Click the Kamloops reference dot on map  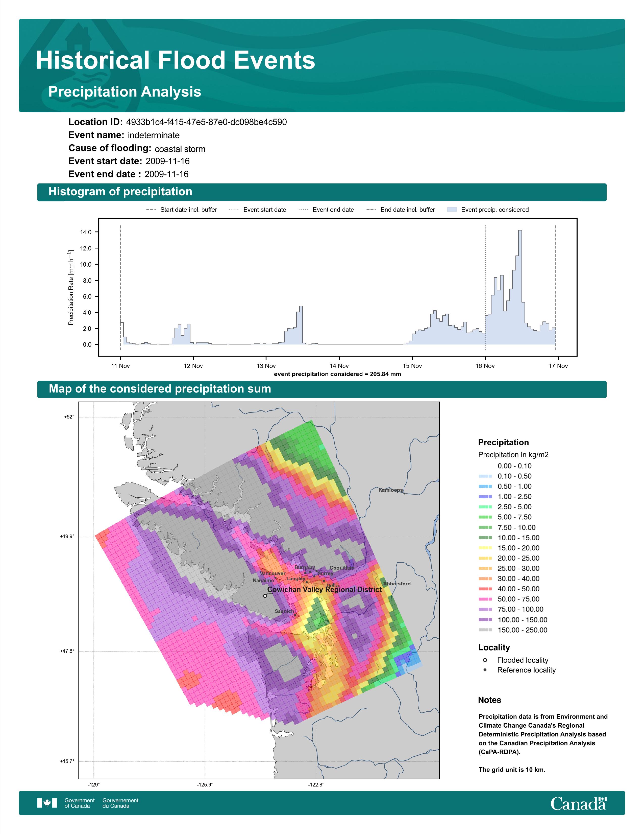point(404,493)
